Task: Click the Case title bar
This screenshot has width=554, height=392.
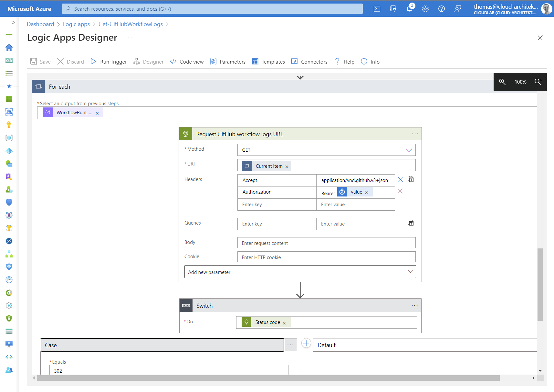Action: click(x=162, y=345)
